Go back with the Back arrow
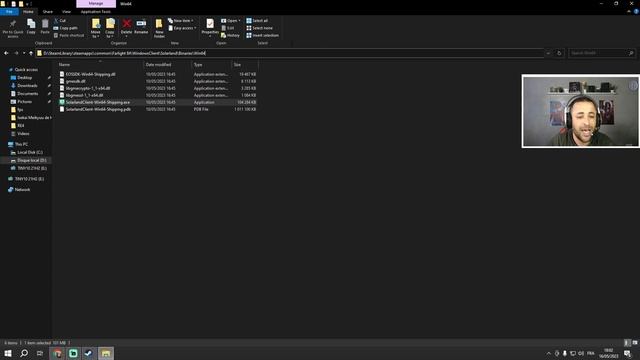The image size is (640, 360). pos(6,53)
